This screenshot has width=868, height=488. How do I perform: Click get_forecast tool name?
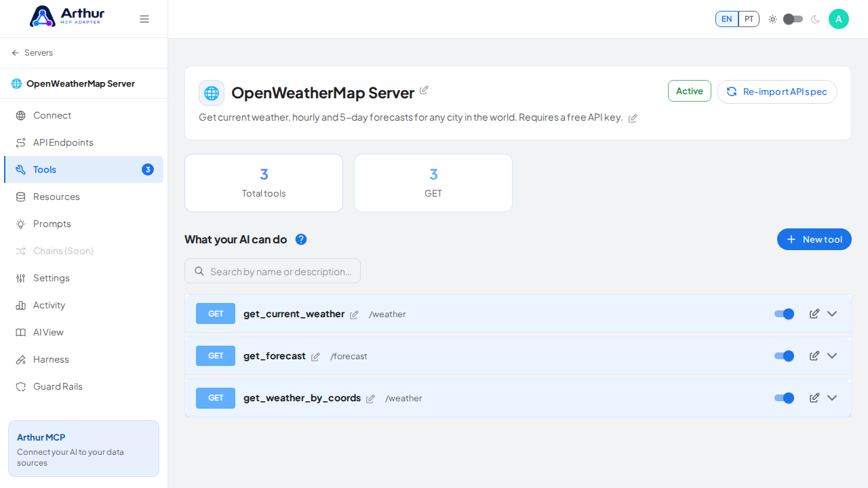point(275,356)
